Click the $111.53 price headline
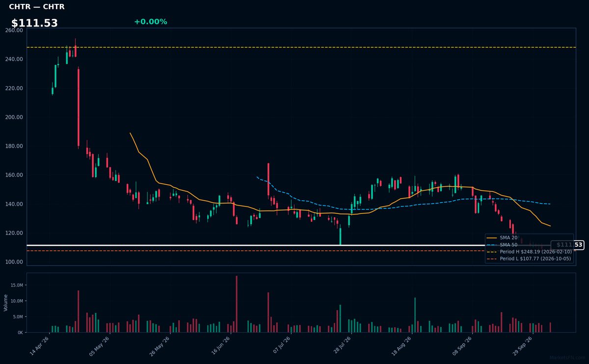This screenshot has width=589, height=364. point(34,23)
